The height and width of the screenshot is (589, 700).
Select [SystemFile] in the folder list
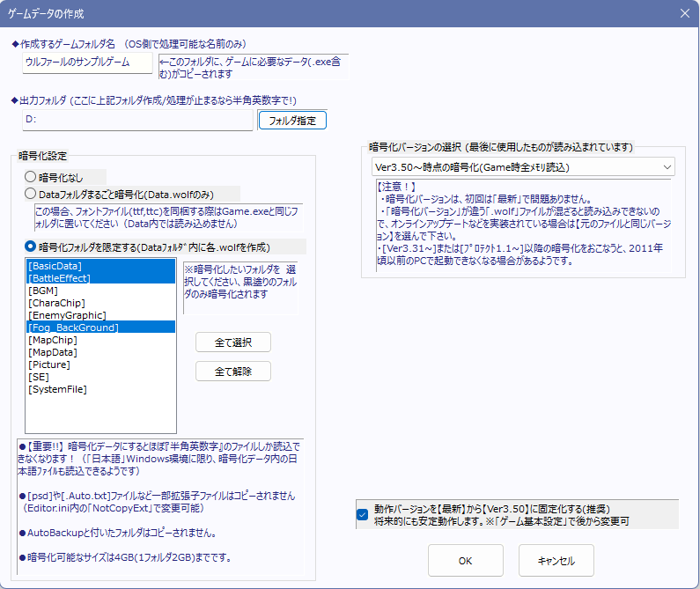(x=101, y=389)
